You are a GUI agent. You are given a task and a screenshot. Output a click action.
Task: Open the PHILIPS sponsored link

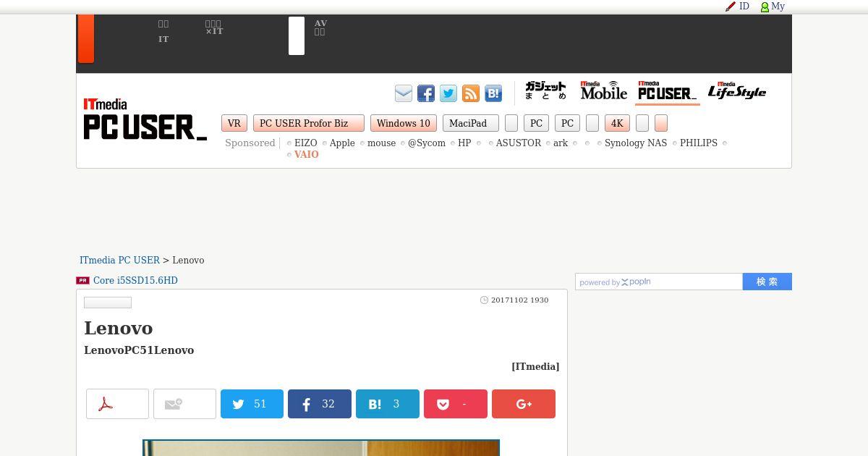[x=699, y=143]
